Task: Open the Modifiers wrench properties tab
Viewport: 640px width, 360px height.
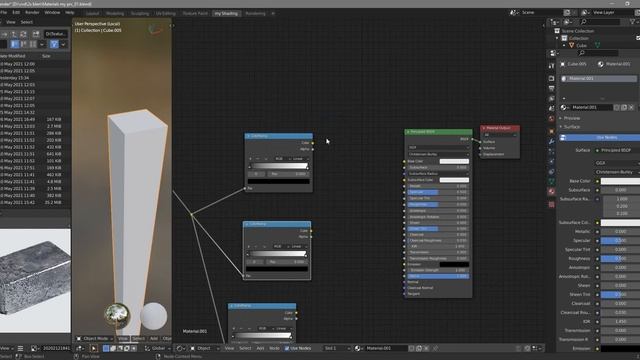Action: point(551,141)
